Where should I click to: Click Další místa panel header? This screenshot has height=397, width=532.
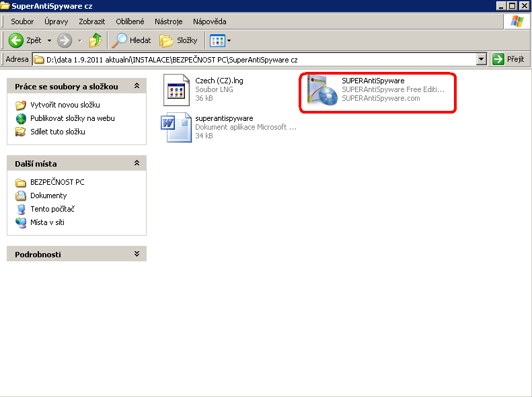click(36, 164)
